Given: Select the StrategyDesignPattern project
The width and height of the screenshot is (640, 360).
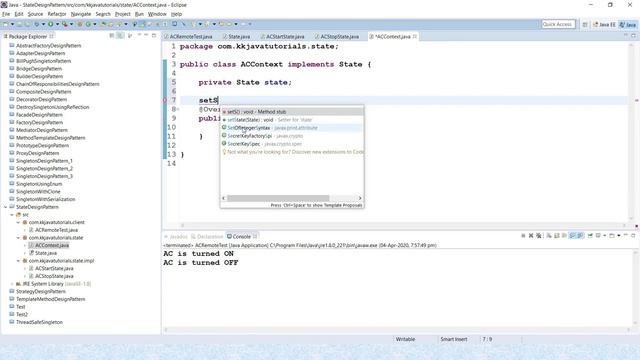Looking at the screenshot, I should [x=41, y=291].
